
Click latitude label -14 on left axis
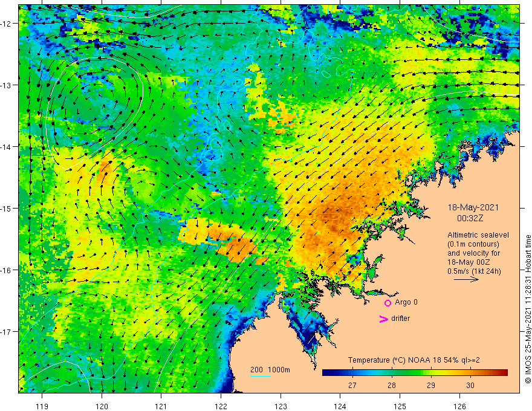click(6, 147)
